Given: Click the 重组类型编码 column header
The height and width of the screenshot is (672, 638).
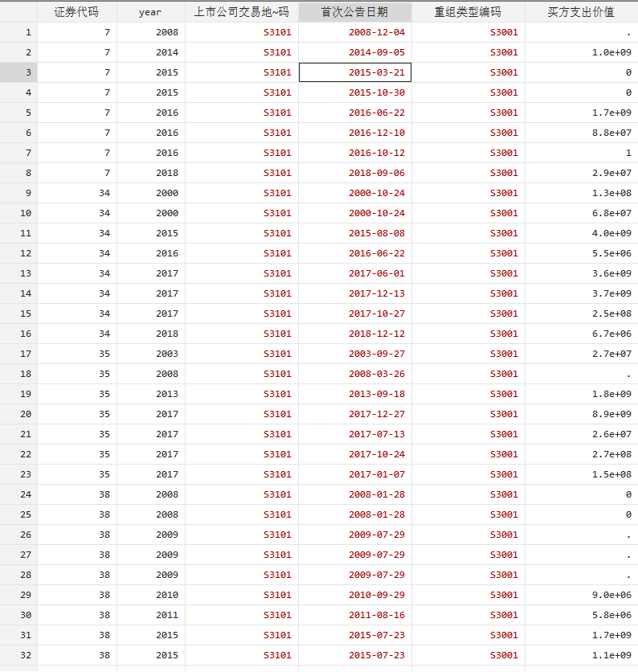Looking at the screenshot, I should 468,12.
